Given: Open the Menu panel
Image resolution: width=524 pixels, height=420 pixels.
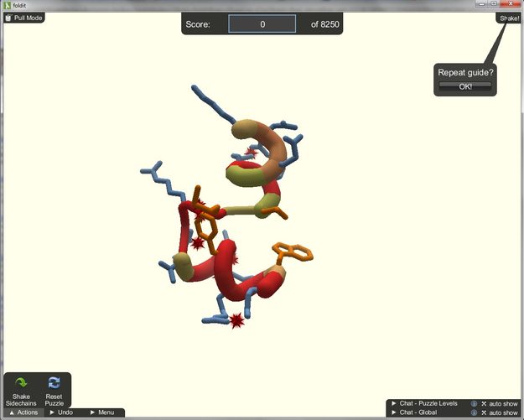Looking at the screenshot, I should tap(102, 412).
